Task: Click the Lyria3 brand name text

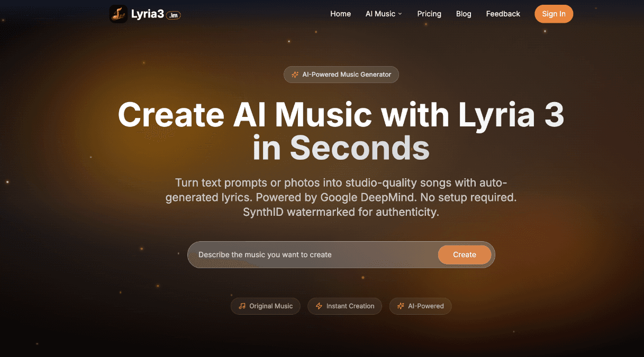Action: [x=148, y=14]
